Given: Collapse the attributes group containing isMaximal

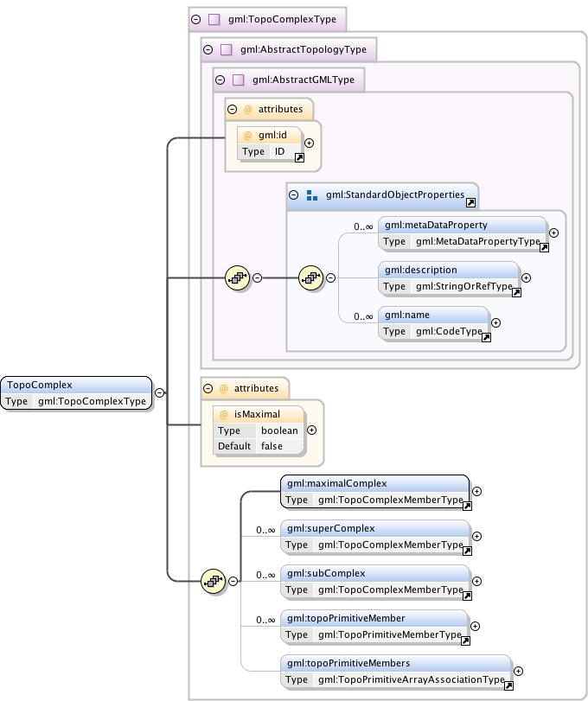Looking at the screenshot, I should tap(208, 388).
